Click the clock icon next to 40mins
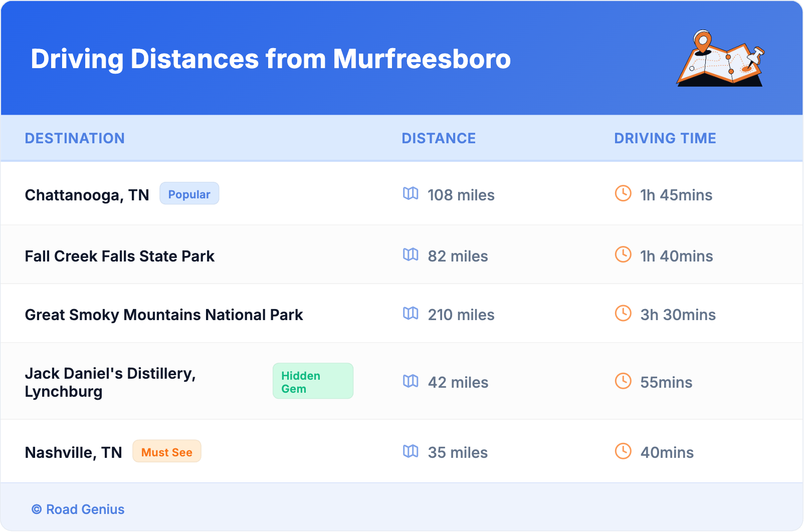The width and height of the screenshot is (804, 532). pos(623,451)
